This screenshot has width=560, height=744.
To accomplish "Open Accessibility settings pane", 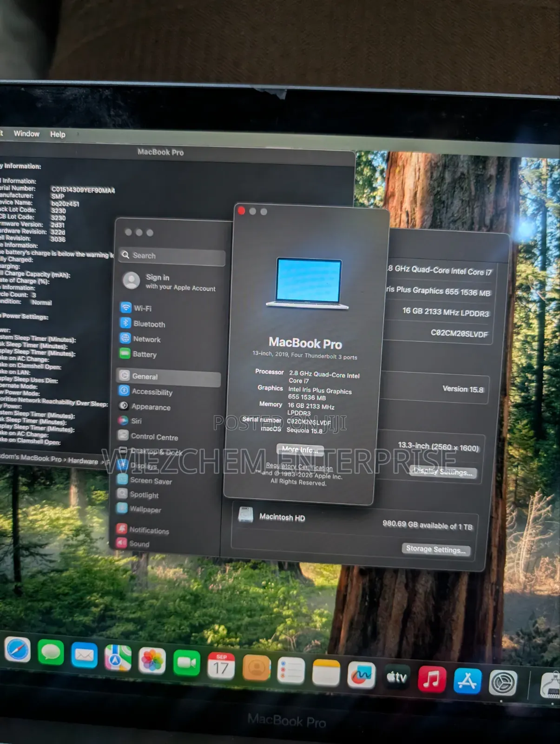I will tap(145, 392).
